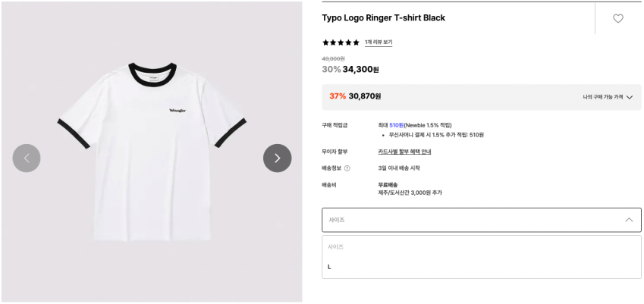
Task: Click the 사이즈 header in the options list
Action: [x=335, y=247]
